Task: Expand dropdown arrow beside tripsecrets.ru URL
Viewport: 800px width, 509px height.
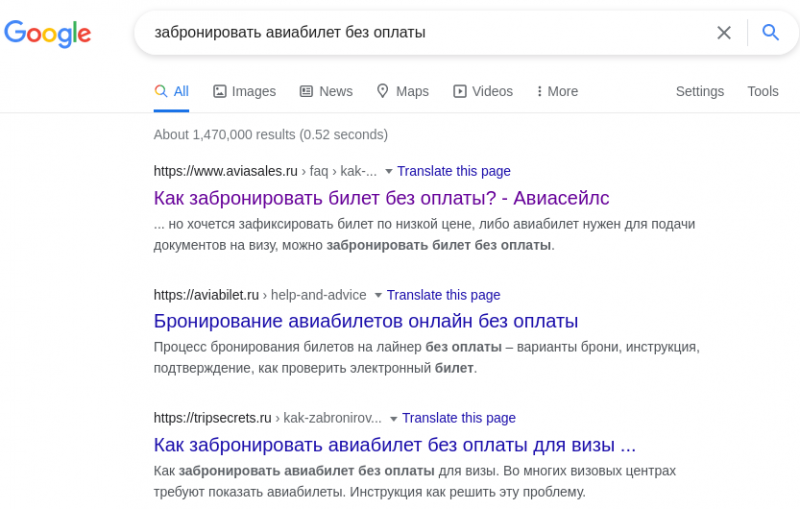Action: point(394,419)
